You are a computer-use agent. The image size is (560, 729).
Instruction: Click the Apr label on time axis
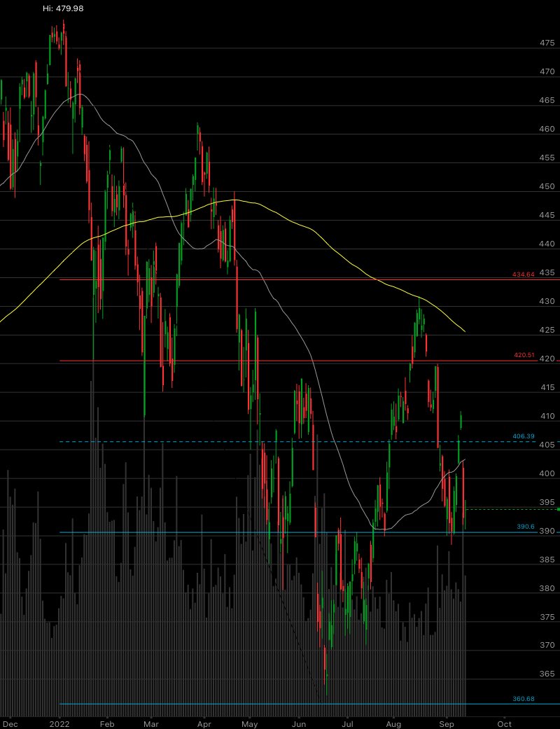pyautogui.click(x=204, y=724)
